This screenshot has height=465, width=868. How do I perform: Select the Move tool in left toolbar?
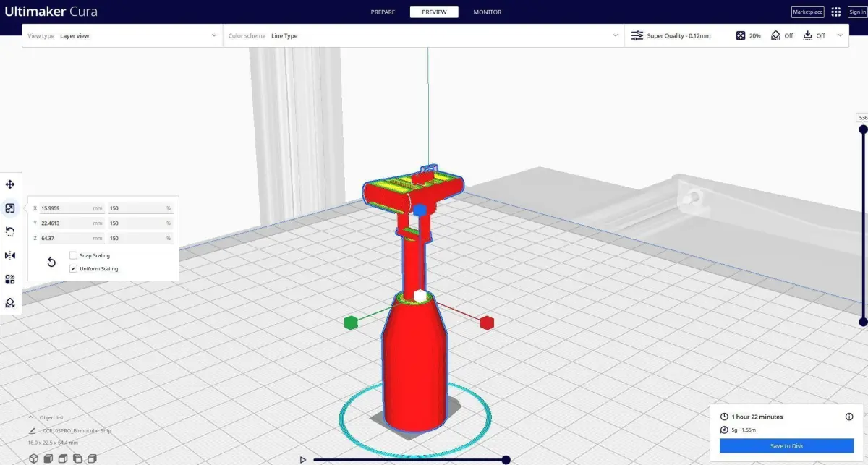(x=10, y=185)
